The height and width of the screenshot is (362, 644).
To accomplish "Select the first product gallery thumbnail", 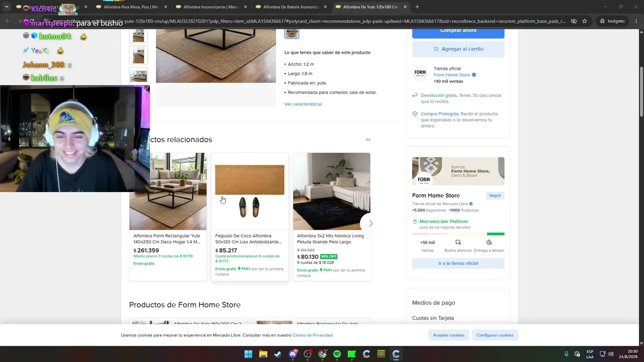I will (138, 36).
